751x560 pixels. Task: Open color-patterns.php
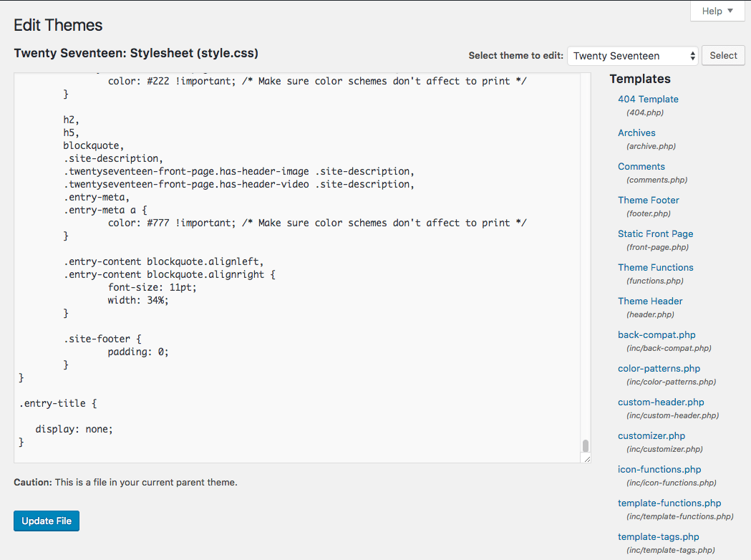coord(659,368)
